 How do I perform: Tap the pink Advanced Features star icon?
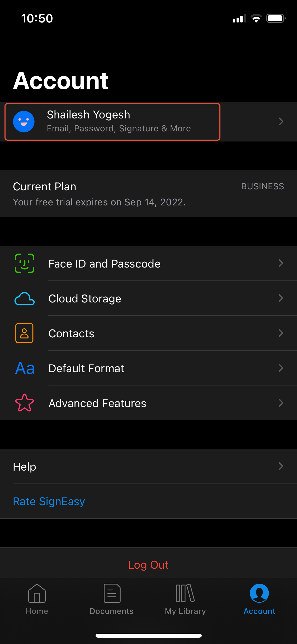(x=25, y=403)
